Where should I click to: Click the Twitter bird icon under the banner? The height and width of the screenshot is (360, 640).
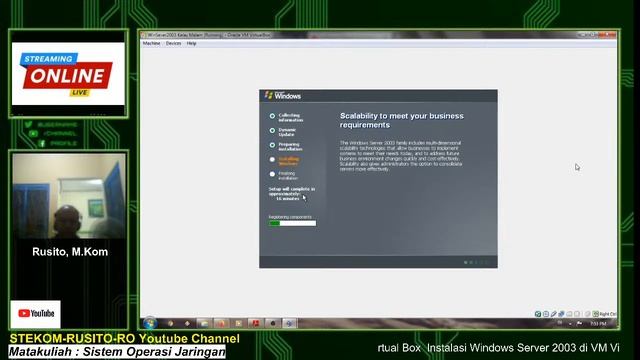pos(28,124)
